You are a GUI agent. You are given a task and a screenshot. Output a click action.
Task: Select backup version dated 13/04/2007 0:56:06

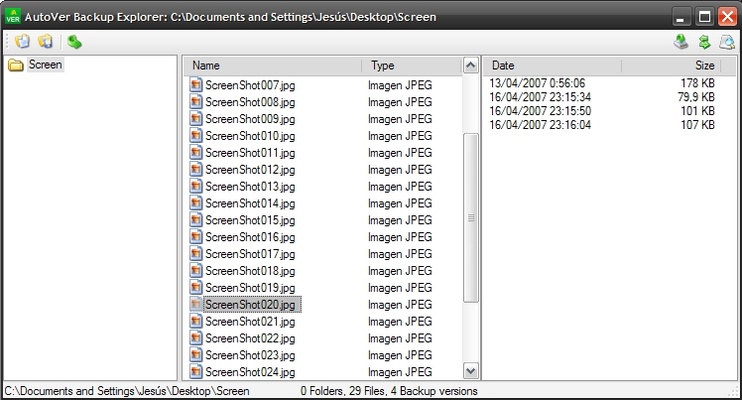537,83
